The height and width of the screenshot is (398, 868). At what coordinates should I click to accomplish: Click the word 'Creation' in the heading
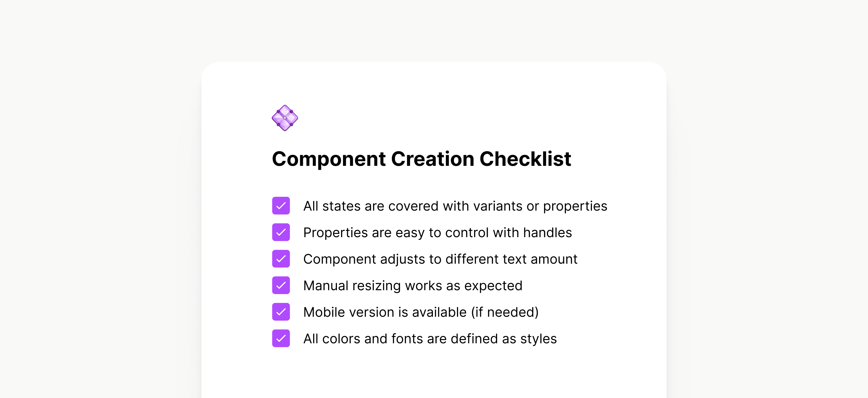[x=433, y=159]
